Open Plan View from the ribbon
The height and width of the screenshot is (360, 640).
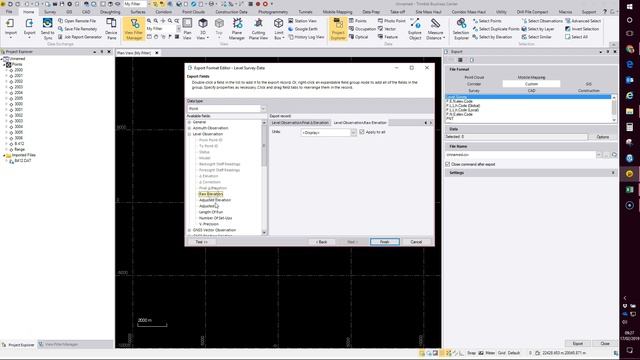pyautogui.click(x=187, y=28)
